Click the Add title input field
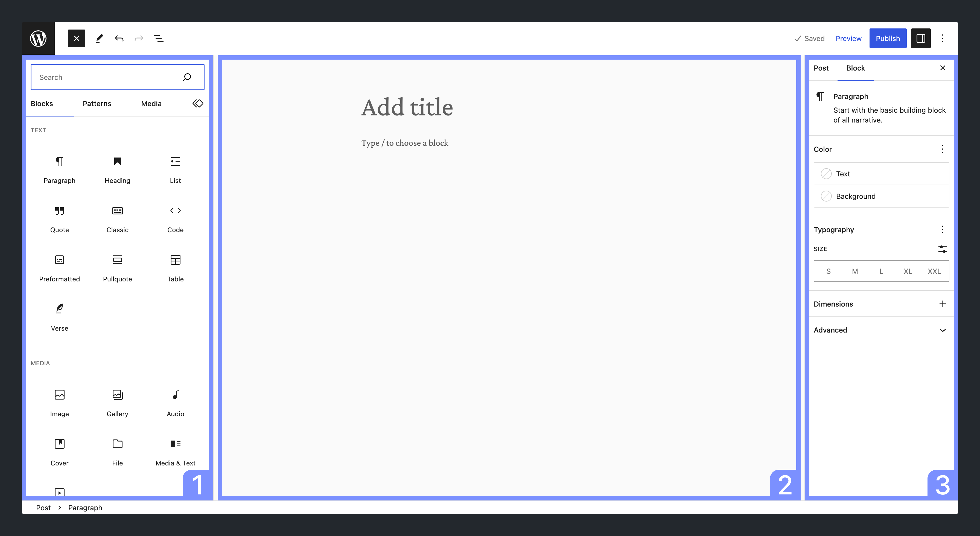980x536 pixels. [x=407, y=107]
